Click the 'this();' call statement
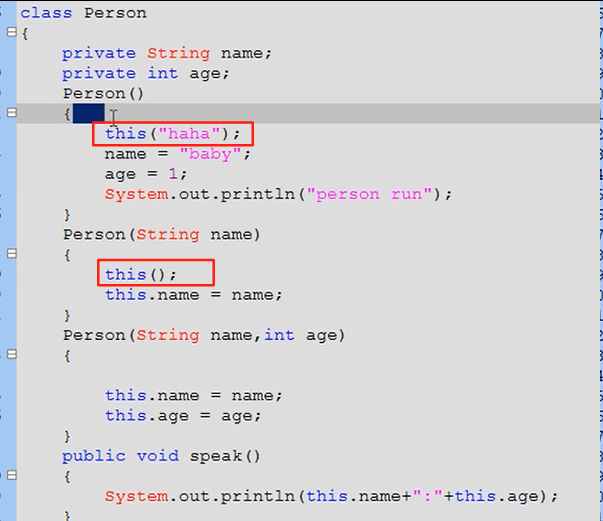Viewport: 603px width, 521px height. pos(141,275)
